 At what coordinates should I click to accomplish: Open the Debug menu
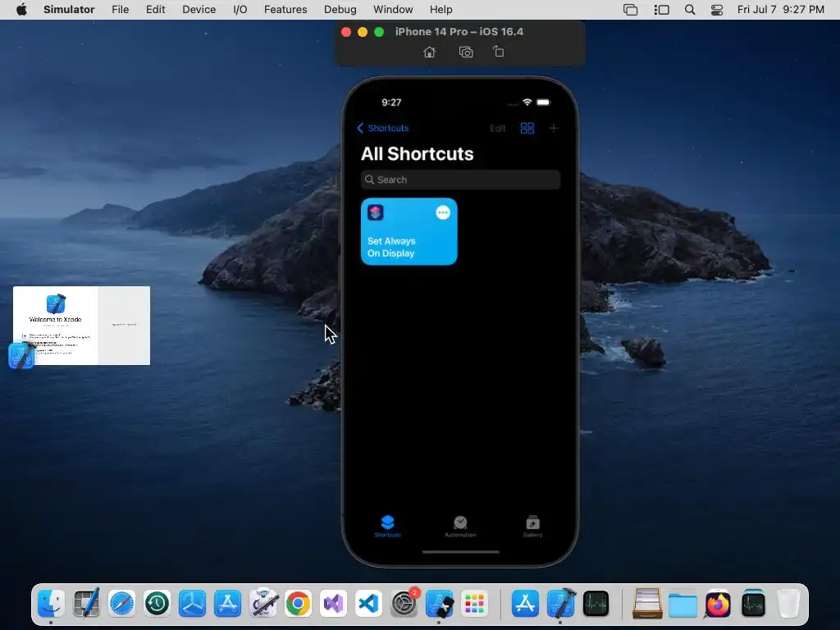[340, 10]
